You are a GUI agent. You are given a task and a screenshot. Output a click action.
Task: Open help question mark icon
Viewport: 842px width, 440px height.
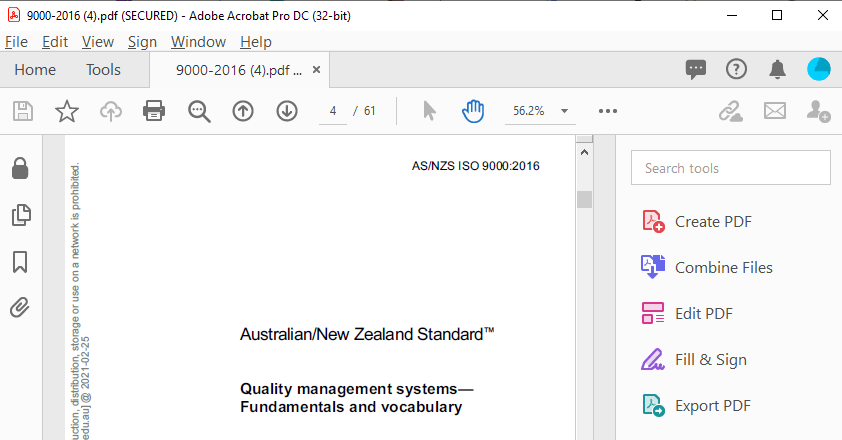(x=736, y=69)
